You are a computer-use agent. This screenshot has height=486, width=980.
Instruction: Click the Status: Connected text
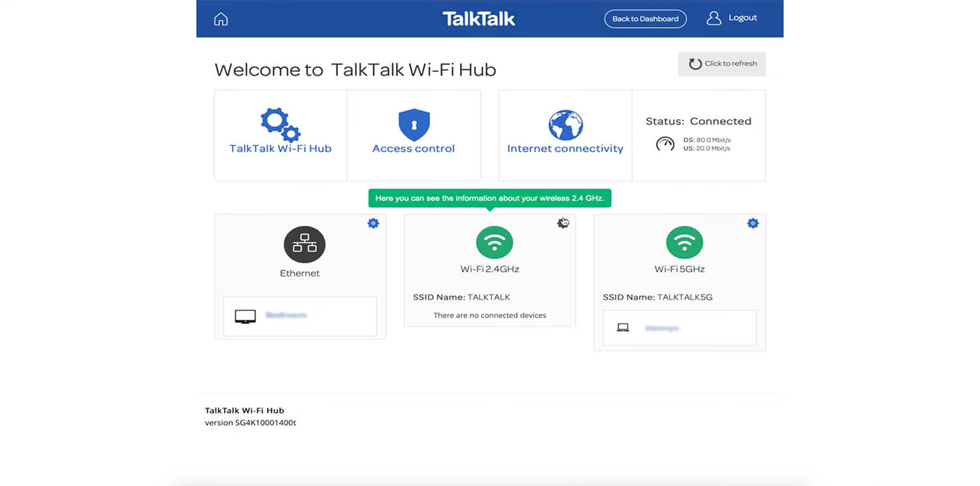[698, 121]
